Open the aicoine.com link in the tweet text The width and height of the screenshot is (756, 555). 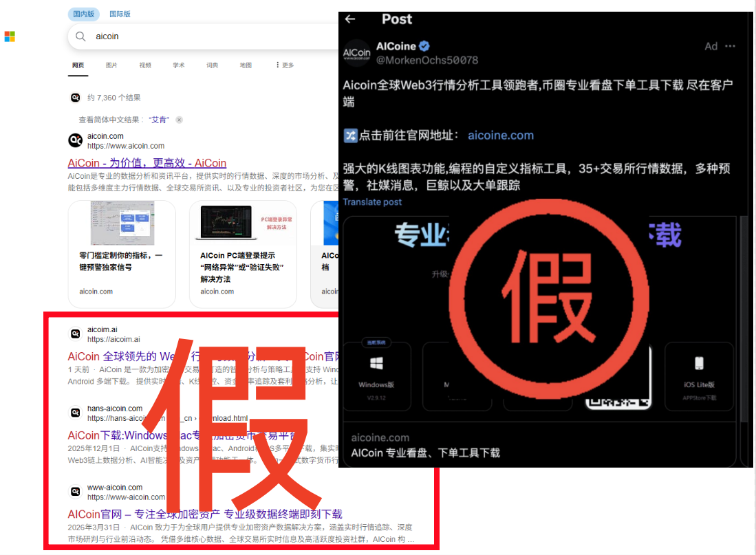coord(501,135)
